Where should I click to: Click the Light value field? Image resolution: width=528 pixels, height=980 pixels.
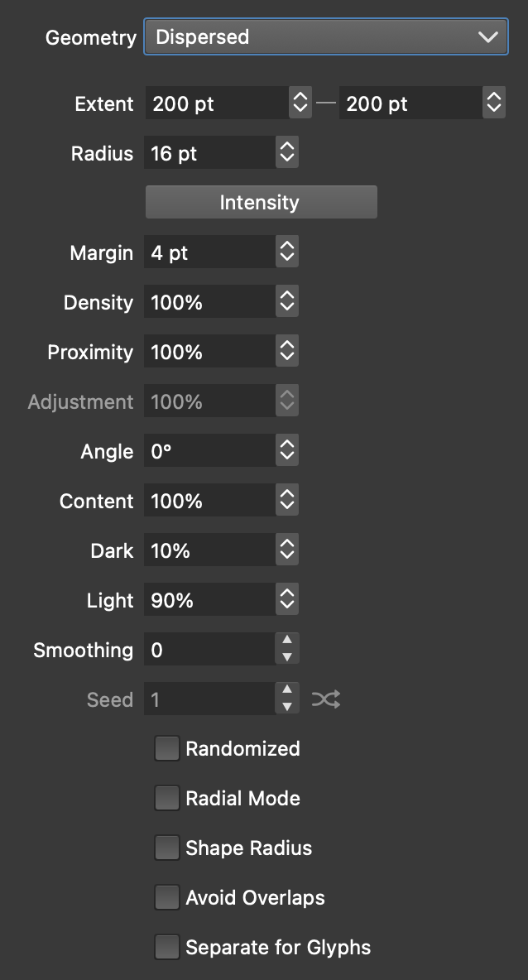[210, 600]
